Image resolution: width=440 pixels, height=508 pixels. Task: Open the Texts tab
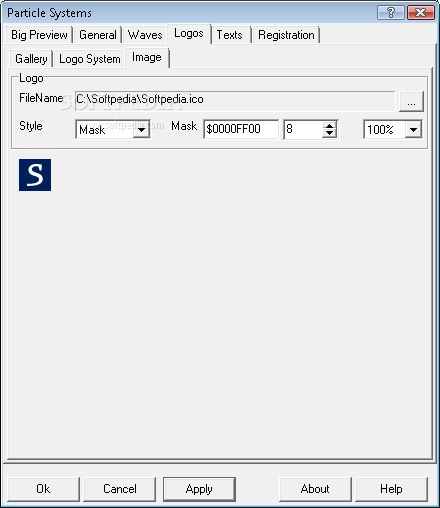point(230,35)
